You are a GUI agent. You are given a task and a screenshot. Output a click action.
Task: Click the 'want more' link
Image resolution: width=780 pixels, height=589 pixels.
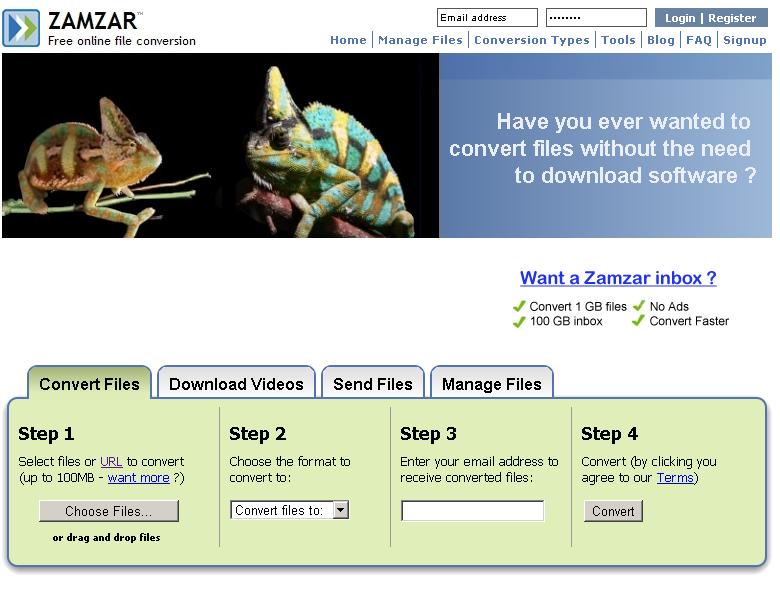coord(138,478)
